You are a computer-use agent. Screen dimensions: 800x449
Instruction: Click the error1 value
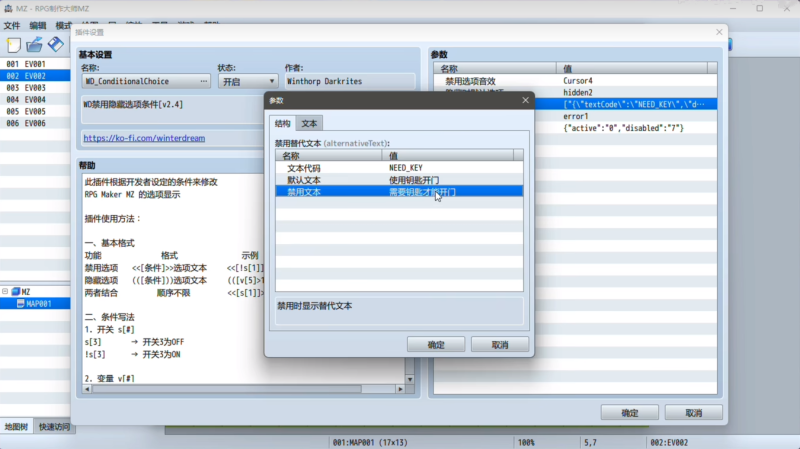point(576,116)
